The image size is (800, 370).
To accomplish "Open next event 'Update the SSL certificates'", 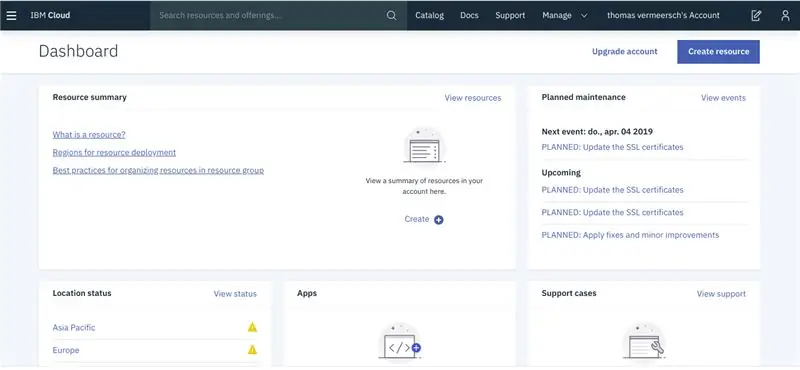I will [612, 147].
